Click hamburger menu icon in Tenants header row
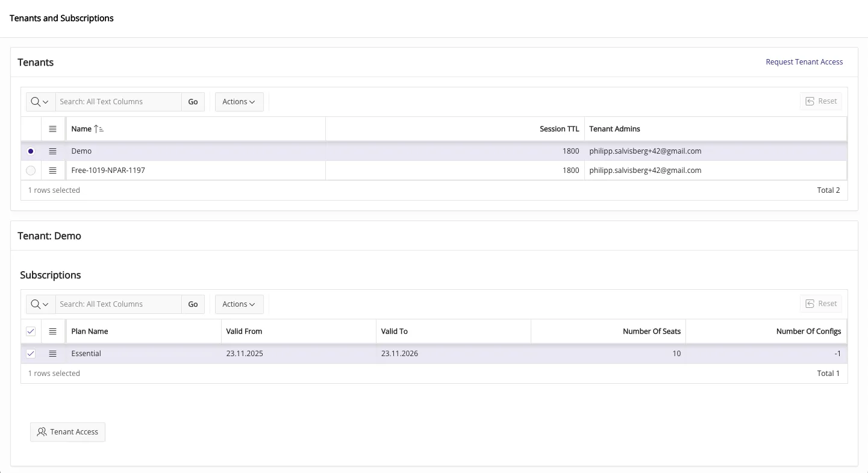 52,129
